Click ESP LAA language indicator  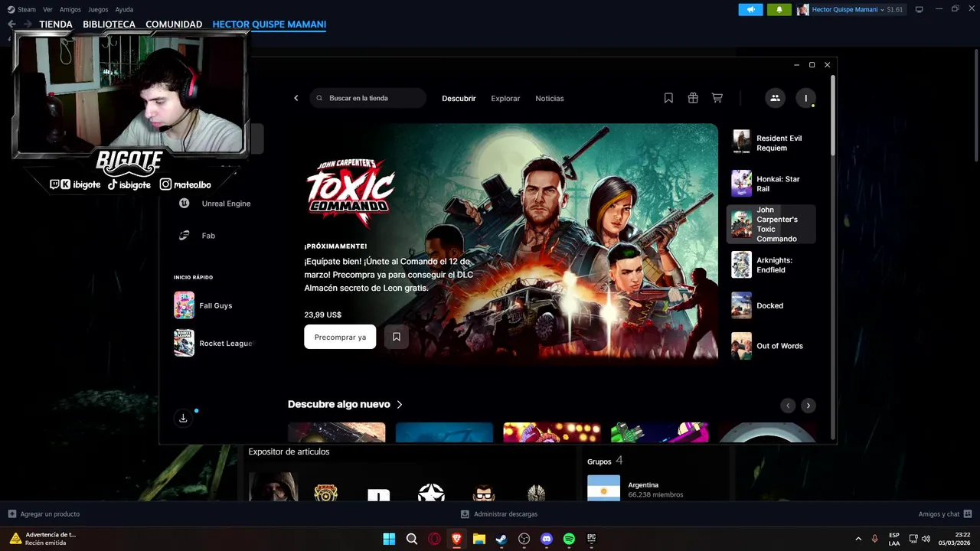point(894,539)
